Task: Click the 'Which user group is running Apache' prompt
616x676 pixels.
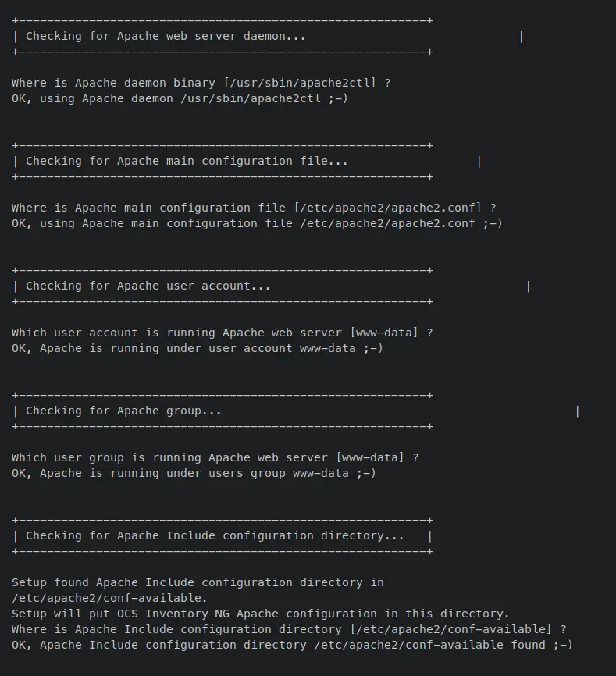Action: click(x=215, y=458)
